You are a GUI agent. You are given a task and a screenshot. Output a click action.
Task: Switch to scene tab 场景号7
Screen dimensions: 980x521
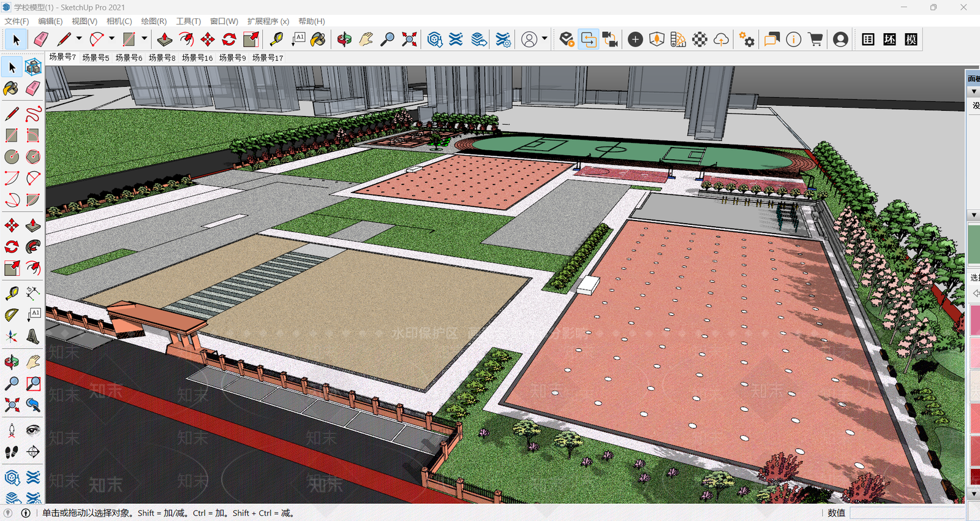[x=62, y=57]
